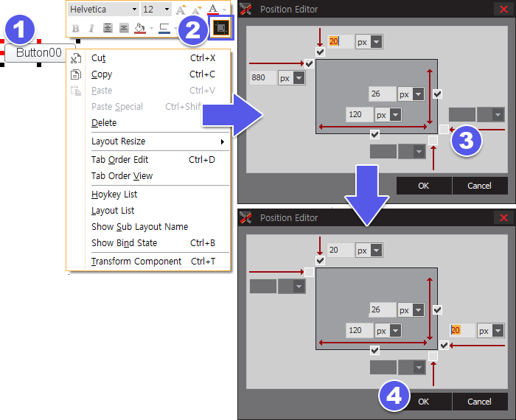Click the width field showing 120 in upper dialog
516x420 pixels.
[x=360, y=115]
